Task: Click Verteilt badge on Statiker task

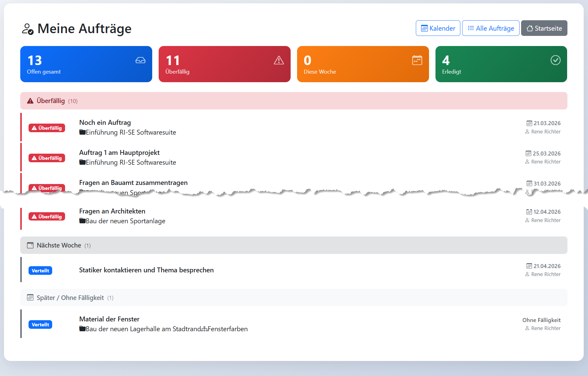Action: click(x=40, y=270)
